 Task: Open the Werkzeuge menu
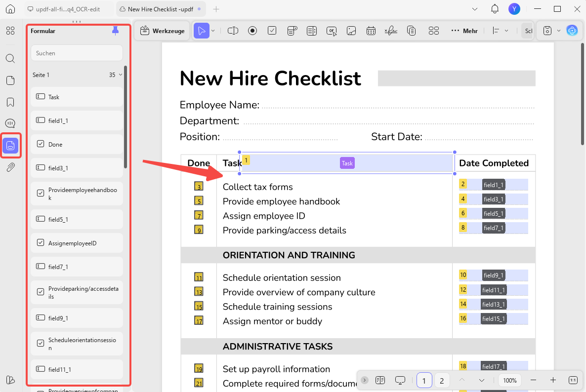point(162,31)
